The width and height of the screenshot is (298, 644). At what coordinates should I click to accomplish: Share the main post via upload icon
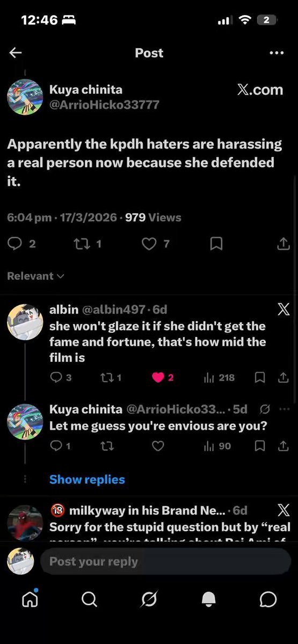[282, 244]
